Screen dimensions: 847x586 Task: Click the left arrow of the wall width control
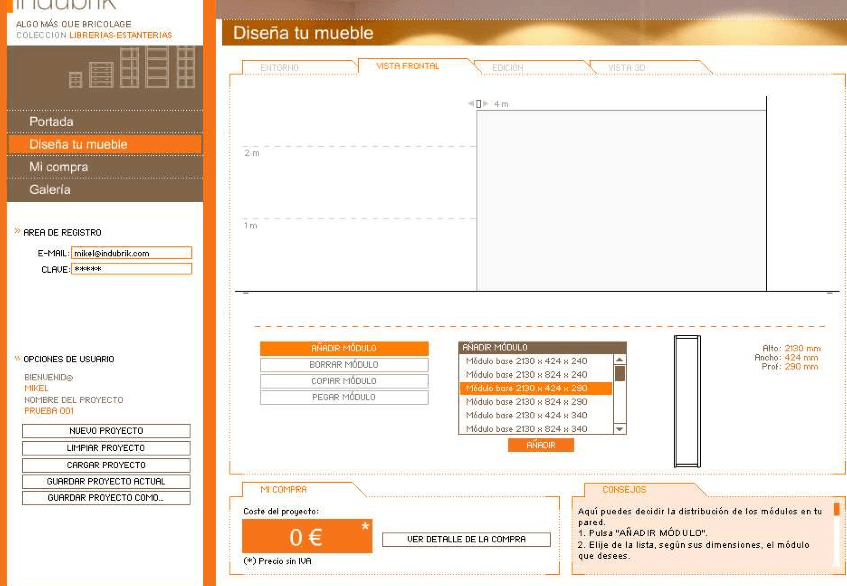pyautogui.click(x=471, y=104)
